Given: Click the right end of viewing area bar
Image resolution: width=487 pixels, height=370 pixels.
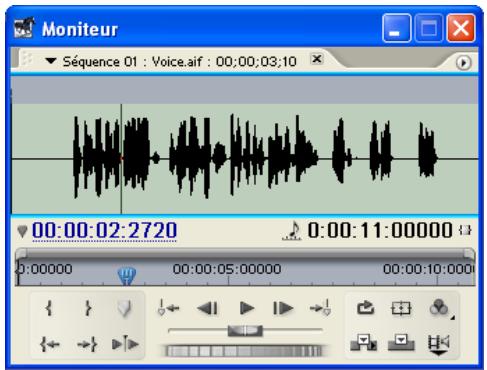Looking at the screenshot, I should pos(469,253).
